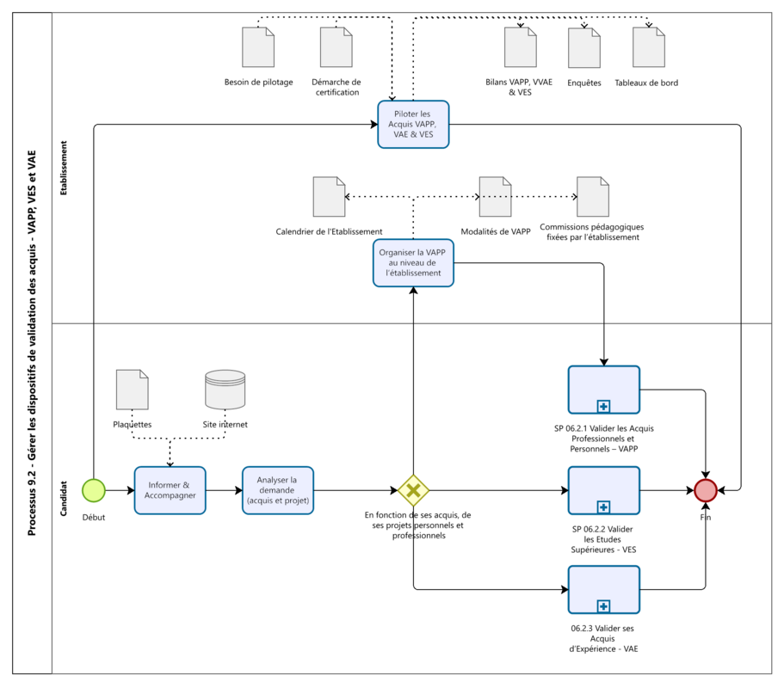The width and height of the screenshot is (784, 688).
Task: Click the Modalités de VAPP document icon
Action: pos(495,196)
